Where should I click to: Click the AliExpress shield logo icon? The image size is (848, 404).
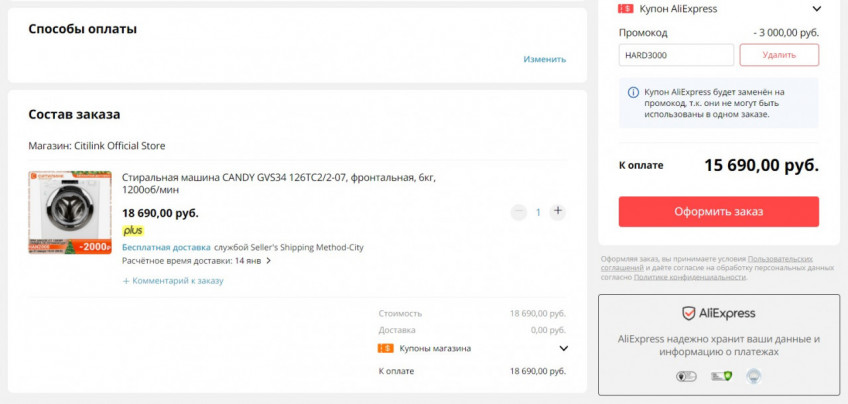coord(688,313)
